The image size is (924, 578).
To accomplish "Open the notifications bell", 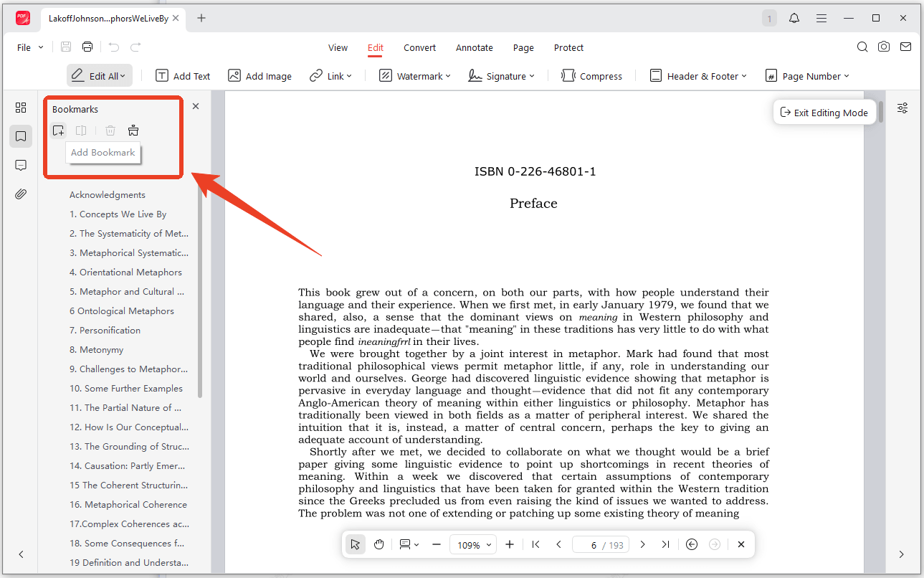I will point(794,18).
